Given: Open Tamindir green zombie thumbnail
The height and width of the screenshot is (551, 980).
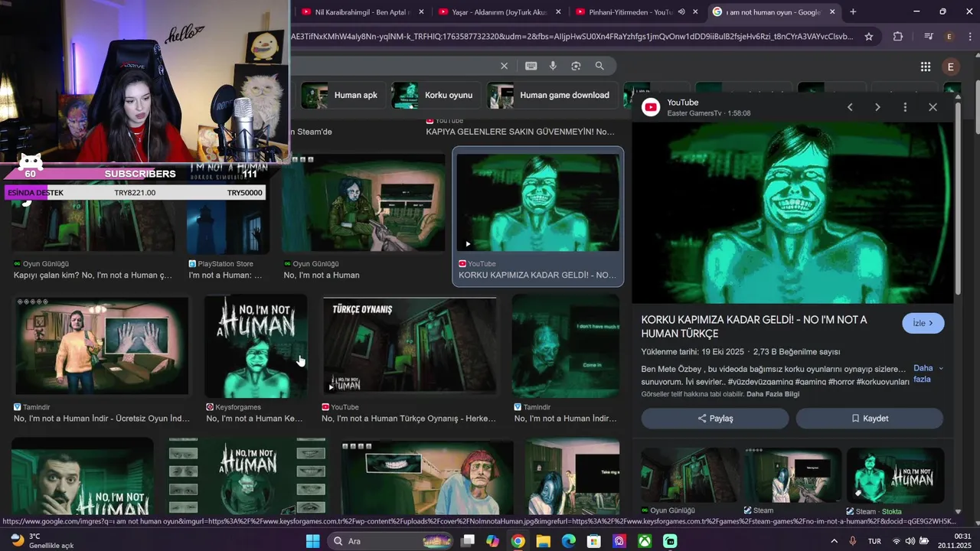Looking at the screenshot, I should 566,346.
